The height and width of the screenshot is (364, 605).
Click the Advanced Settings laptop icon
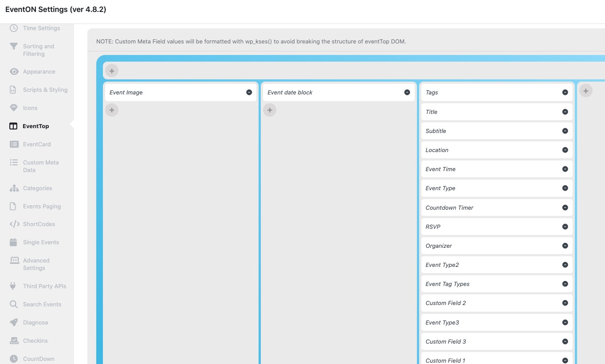click(x=14, y=260)
